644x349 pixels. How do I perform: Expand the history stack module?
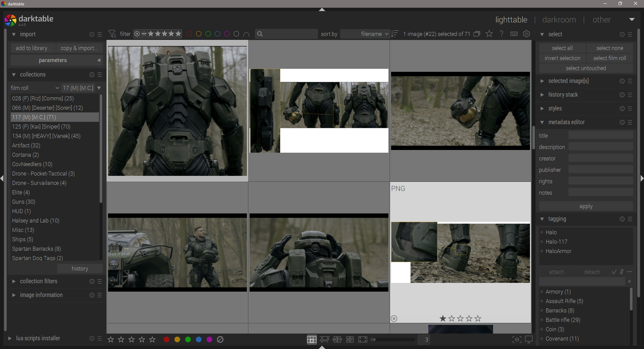pyautogui.click(x=563, y=95)
